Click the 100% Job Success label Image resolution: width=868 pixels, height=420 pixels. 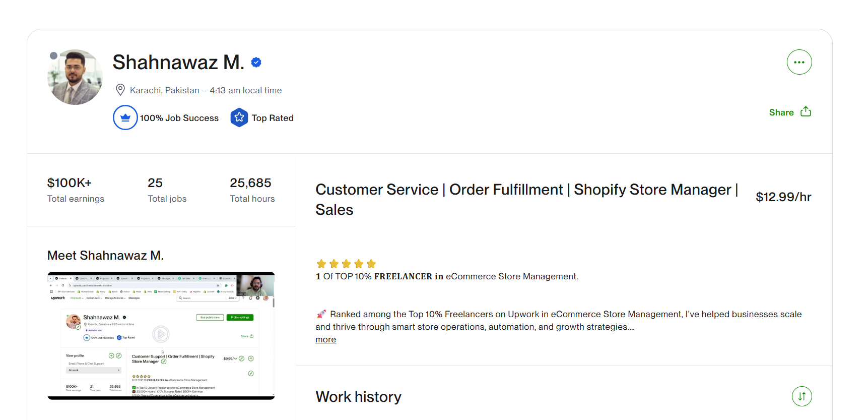[179, 118]
